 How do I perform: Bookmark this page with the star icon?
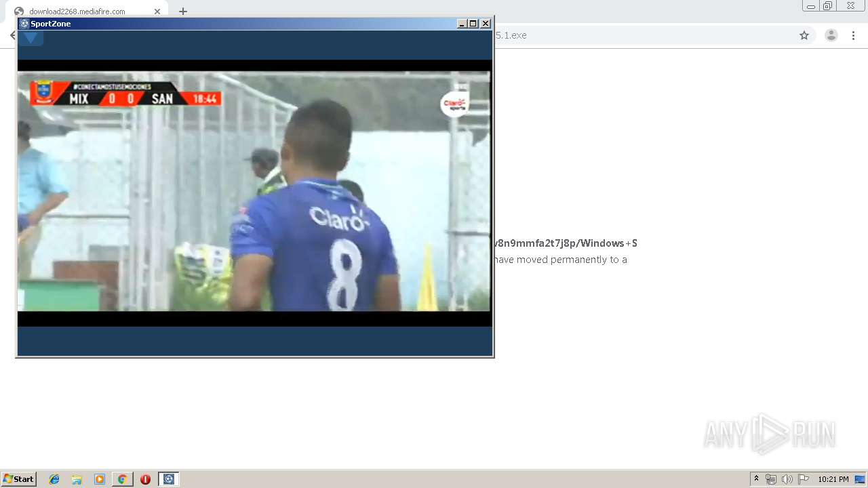[804, 35]
